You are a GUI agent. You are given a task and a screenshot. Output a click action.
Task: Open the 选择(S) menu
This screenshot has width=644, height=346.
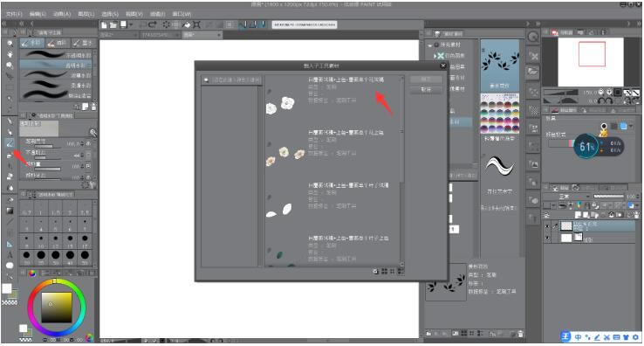tap(110, 14)
